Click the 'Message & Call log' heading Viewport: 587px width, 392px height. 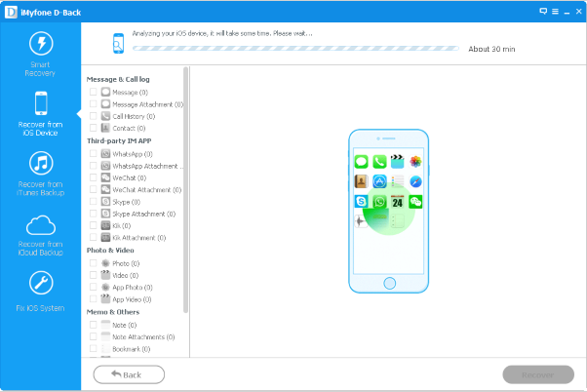[118, 79]
